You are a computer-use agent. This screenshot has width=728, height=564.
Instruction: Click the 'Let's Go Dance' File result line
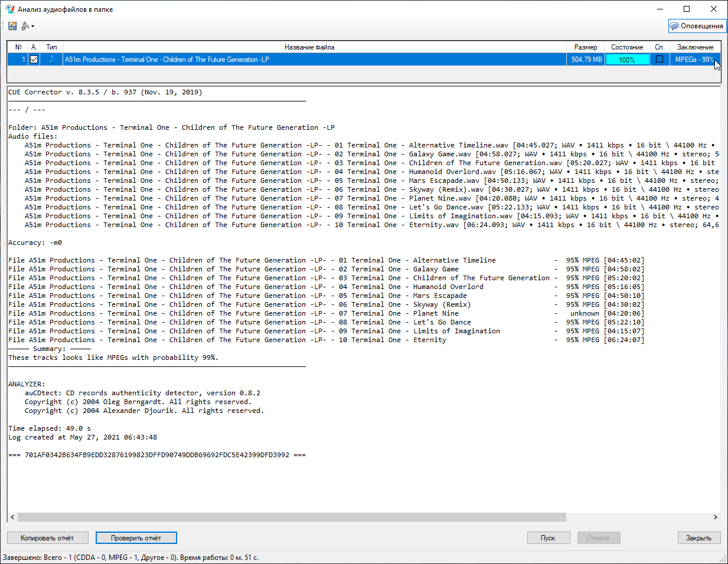(x=326, y=322)
